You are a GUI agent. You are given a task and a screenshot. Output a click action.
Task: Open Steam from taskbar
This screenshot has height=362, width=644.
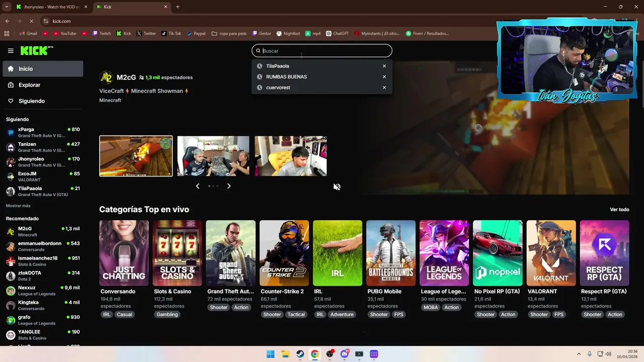(x=300, y=354)
